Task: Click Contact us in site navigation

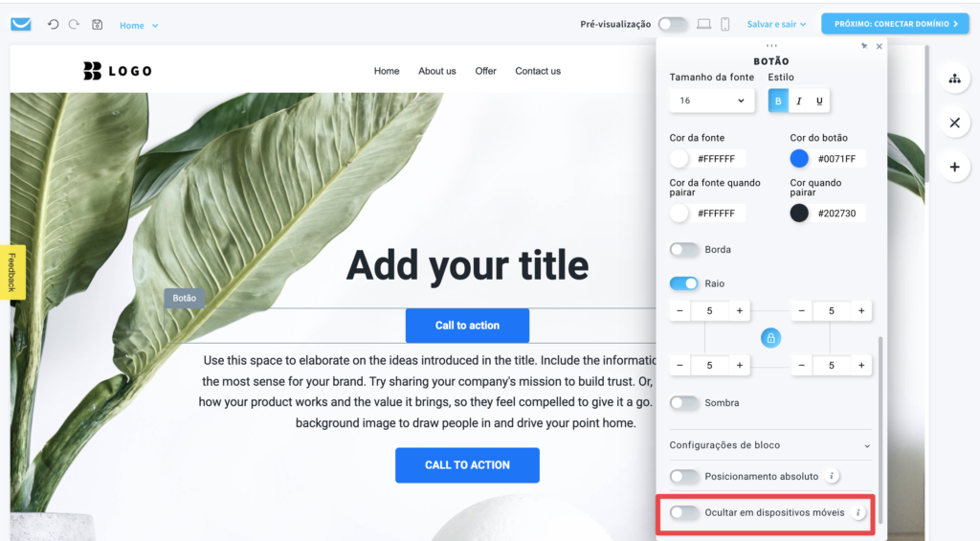Action: [x=538, y=71]
